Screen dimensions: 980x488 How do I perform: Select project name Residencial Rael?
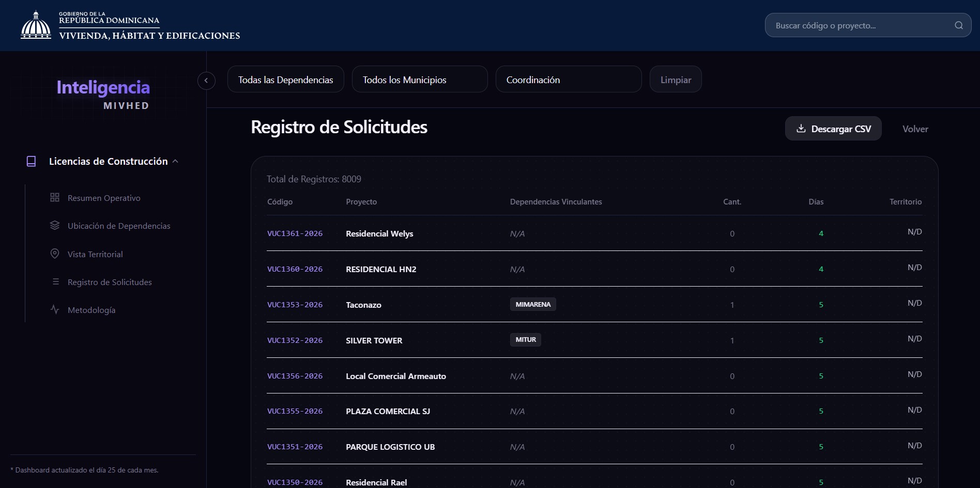click(376, 482)
